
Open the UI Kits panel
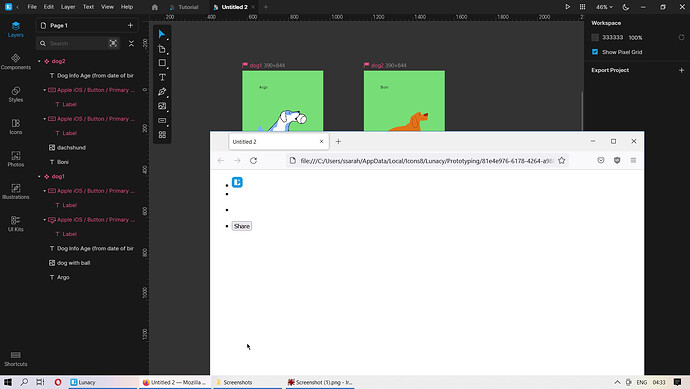[15, 224]
